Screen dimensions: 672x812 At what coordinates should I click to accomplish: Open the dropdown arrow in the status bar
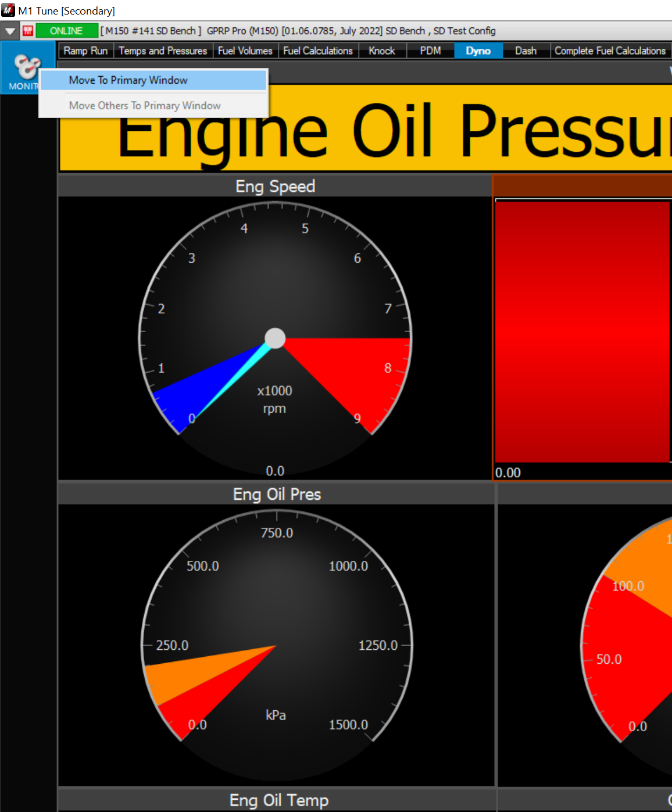pyautogui.click(x=10, y=31)
